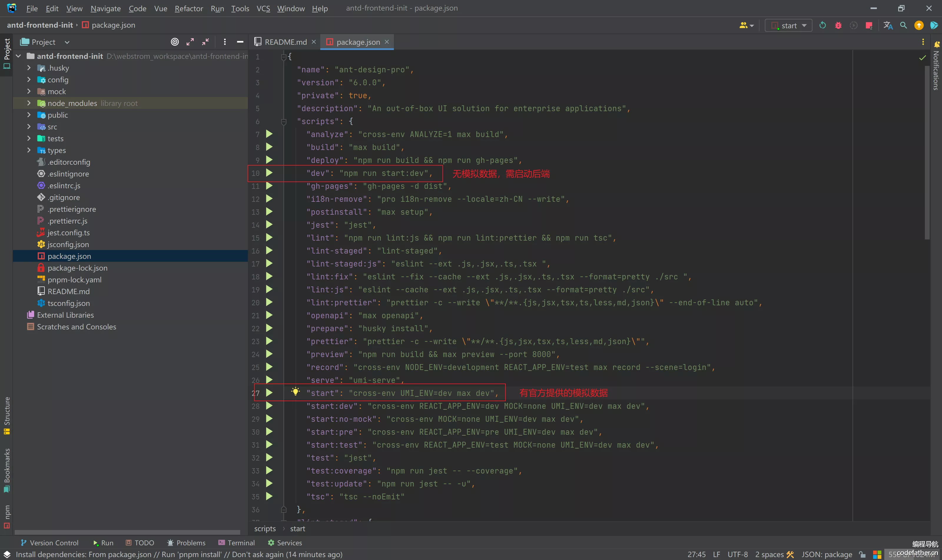Click the LF line separator entry

pyautogui.click(x=717, y=554)
